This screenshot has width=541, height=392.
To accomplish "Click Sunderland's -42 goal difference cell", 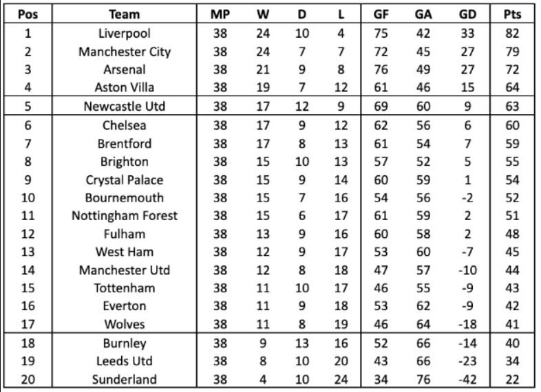I will 467,380.
